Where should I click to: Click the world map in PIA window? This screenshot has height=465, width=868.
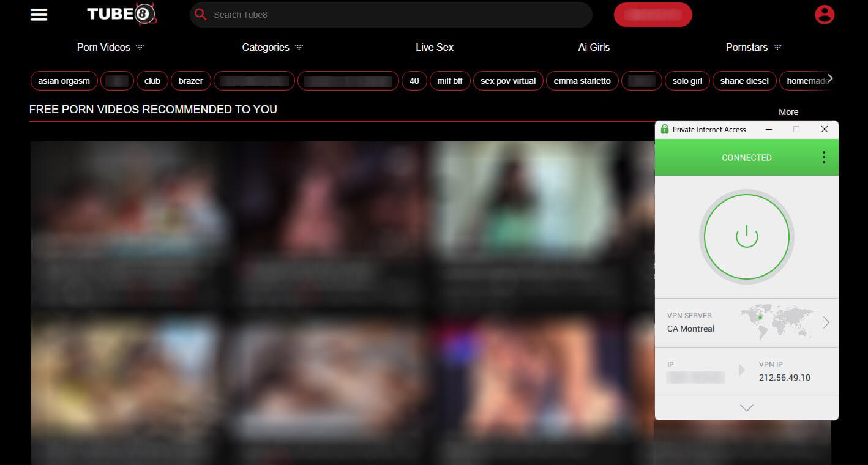pyautogui.click(x=776, y=322)
